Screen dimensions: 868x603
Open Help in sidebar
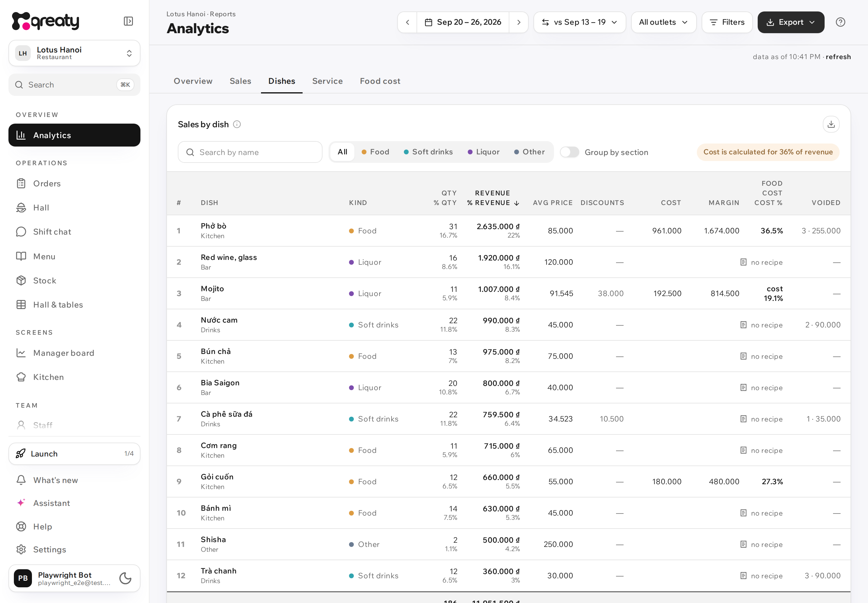coord(74,527)
